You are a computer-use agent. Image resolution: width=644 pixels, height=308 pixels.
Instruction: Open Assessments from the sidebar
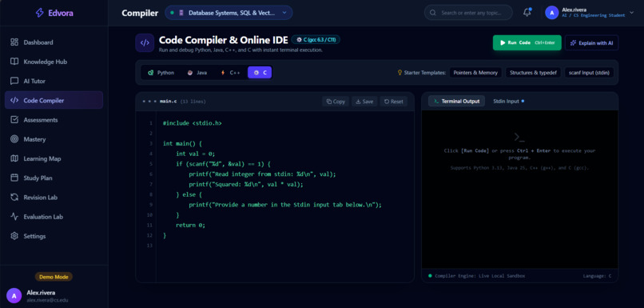tap(54, 120)
